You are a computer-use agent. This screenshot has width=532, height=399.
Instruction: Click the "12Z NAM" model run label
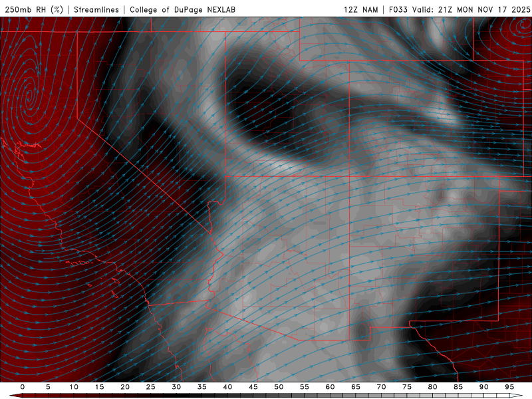click(361, 9)
